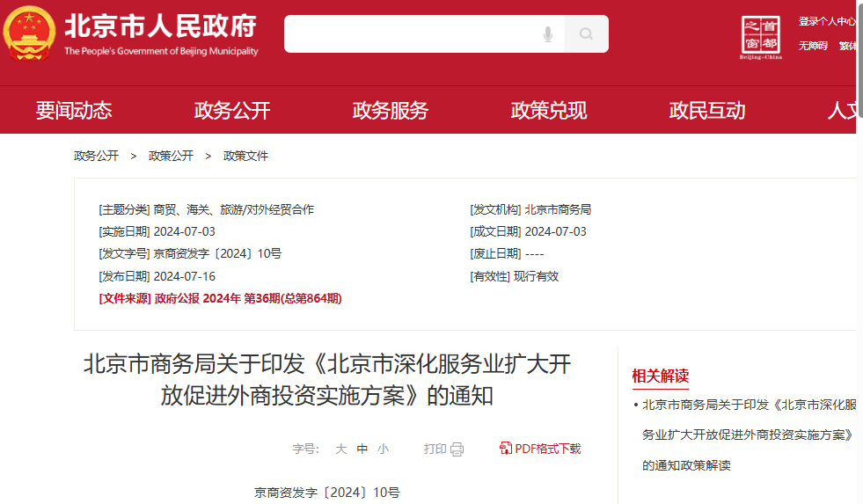The image size is (863, 504).
Task: Download the PDF格式下载 file link
Action: [x=547, y=449]
